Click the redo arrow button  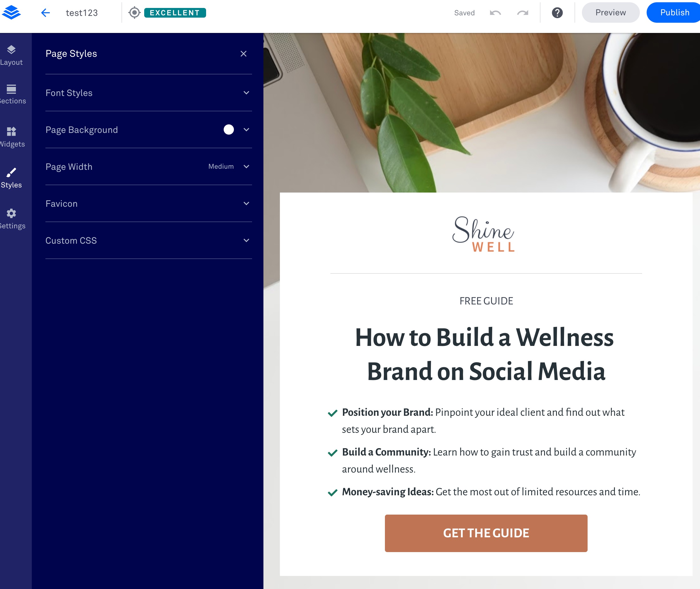click(x=523, y=12)
